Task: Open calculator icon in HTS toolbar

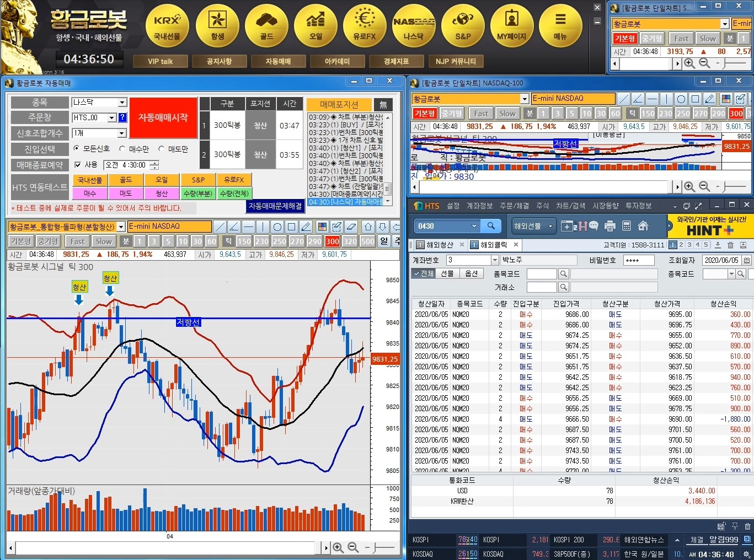Action: (x=626, y=226)
